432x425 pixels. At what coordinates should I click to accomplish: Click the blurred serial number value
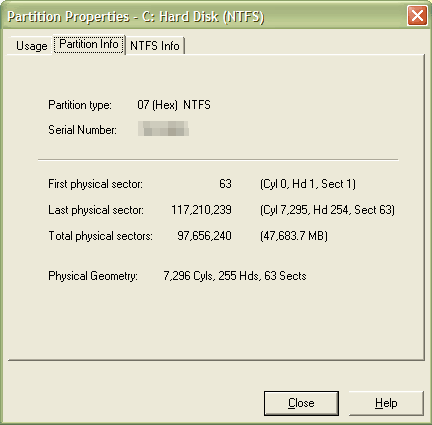pos(163,129)
